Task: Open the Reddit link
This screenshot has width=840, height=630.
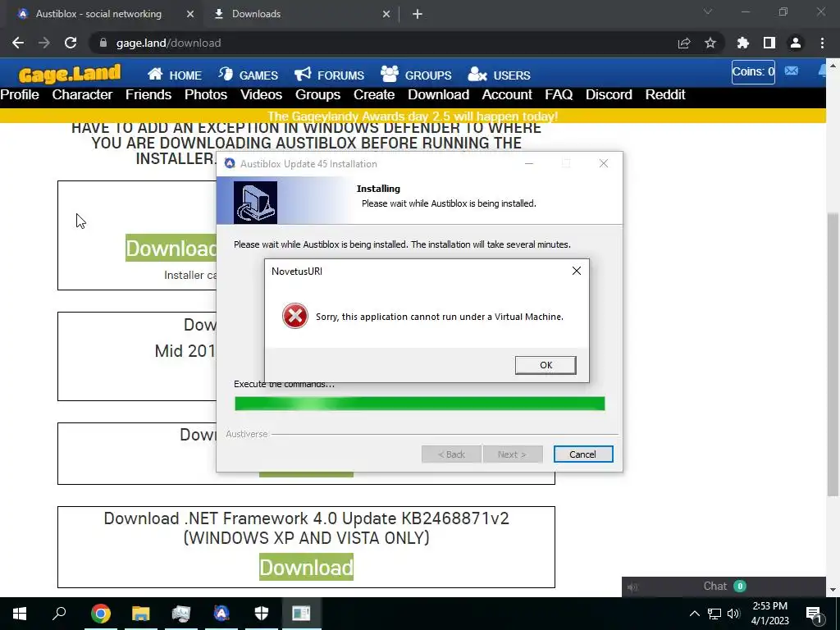Action: coord(664,95)
